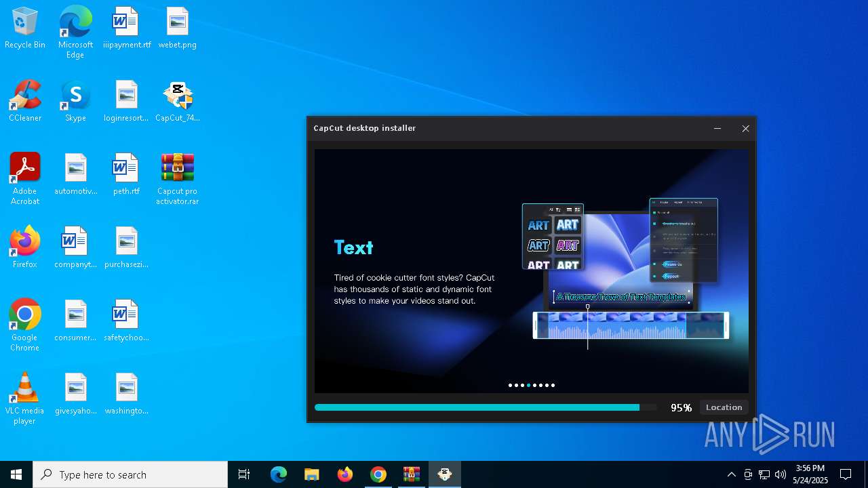
Task: Select the loginresort image file
Action: [127, 101]
